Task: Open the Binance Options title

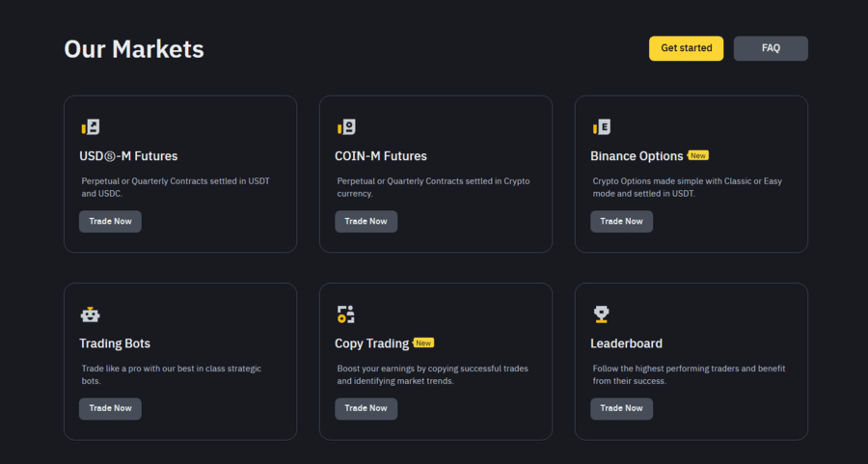Action: (637, 156)
